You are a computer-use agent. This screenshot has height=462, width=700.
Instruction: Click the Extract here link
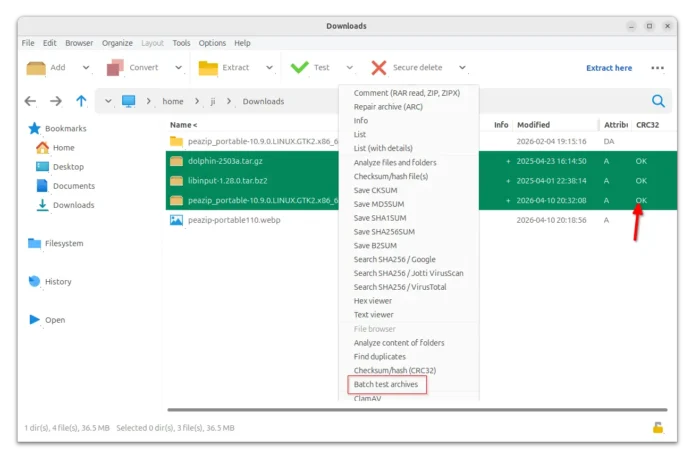(x=609, y=68)
